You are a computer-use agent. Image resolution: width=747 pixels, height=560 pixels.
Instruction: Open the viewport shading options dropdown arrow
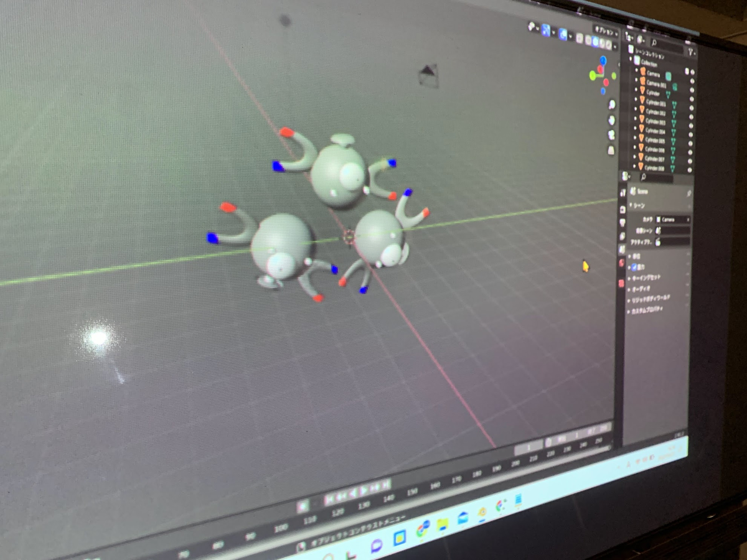coord(615,47)
